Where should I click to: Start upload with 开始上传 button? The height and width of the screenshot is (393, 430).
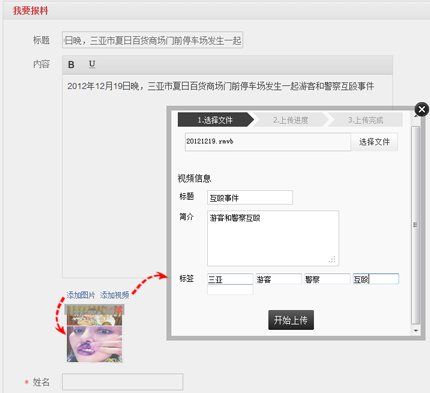[291, 320]
